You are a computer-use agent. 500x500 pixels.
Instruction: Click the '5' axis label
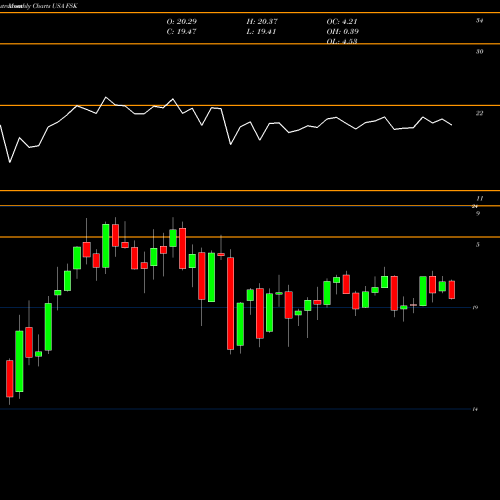coord(478,245)
